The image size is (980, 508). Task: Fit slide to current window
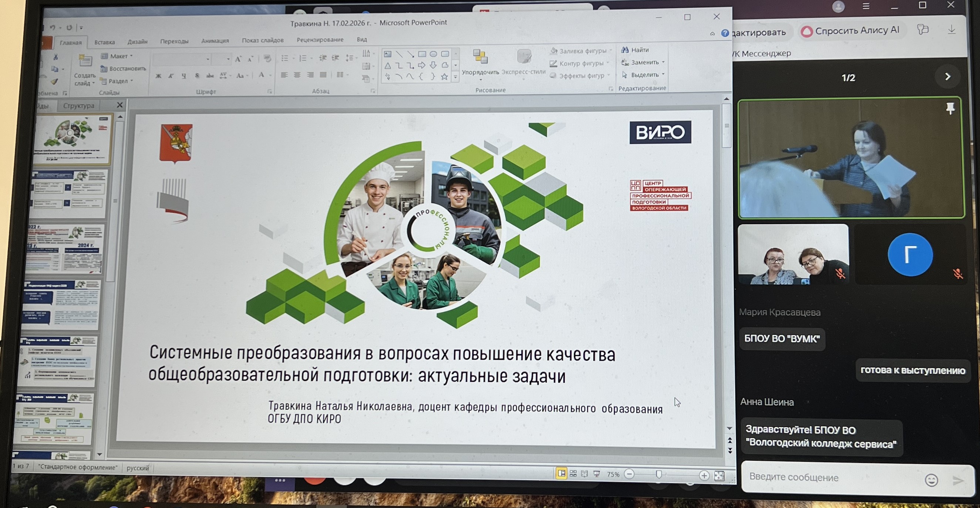[x=719, y=476]
